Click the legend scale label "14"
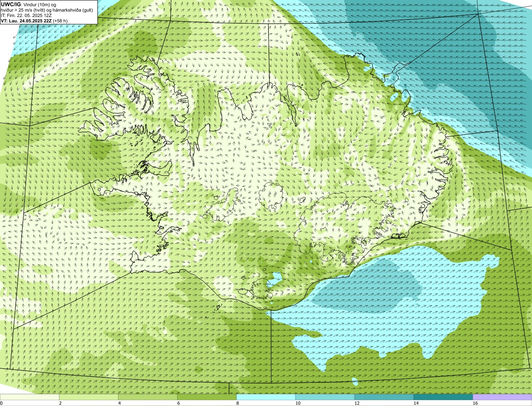This screenshot has height=406, width=532. [416, 403]
